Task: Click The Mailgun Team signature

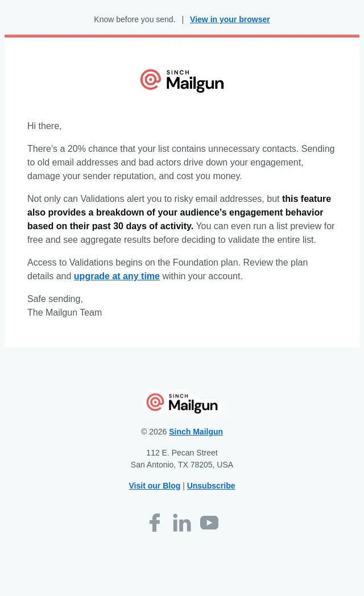Action: 65,312
